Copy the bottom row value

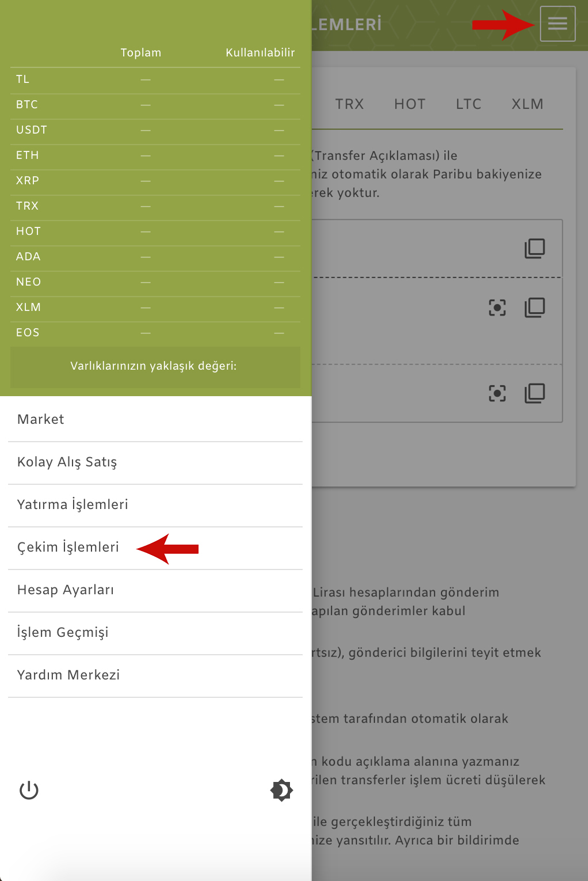coord(534,393)
